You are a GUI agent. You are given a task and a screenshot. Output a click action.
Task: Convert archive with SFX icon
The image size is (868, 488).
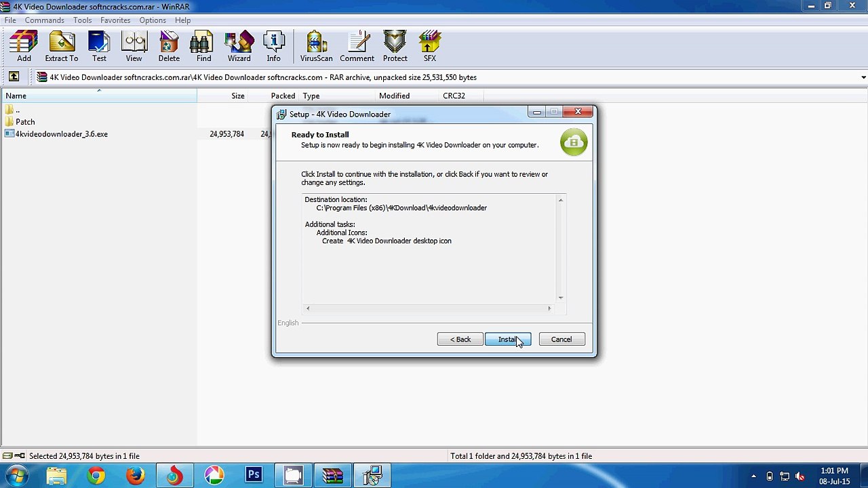point(430,47)
